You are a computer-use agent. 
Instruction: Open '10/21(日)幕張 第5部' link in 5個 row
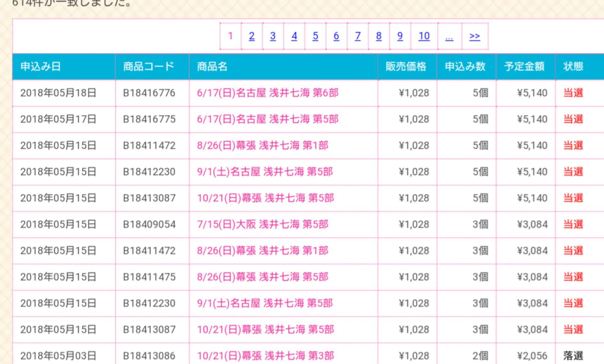pyautogui.click(x=266, y=198)
